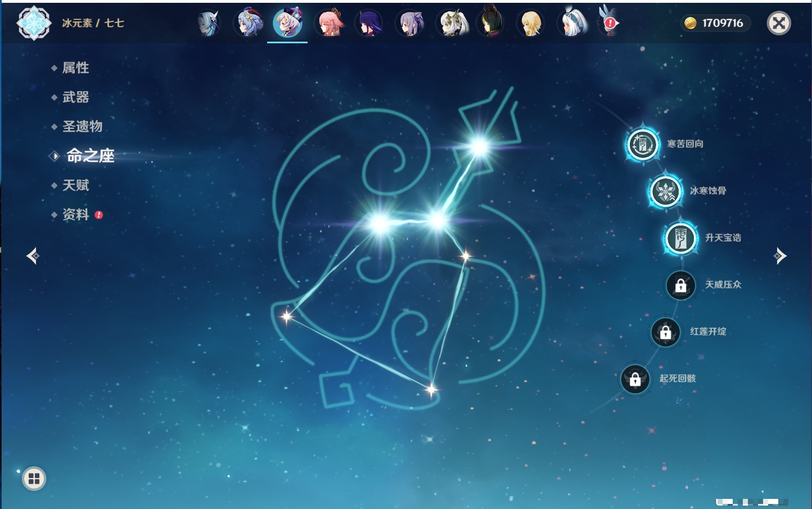Click the 冰元素 / 七七 title text

click(93, 23)
